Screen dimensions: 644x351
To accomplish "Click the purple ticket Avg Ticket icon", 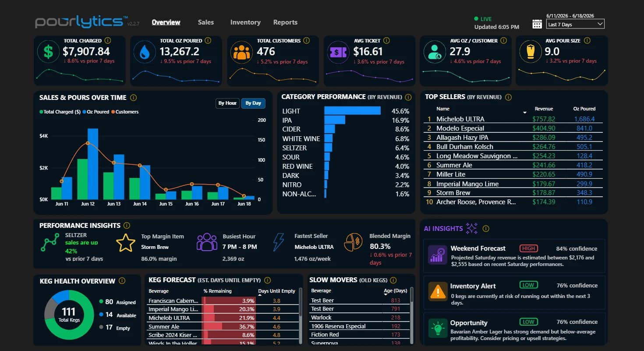I will (338, 52).
